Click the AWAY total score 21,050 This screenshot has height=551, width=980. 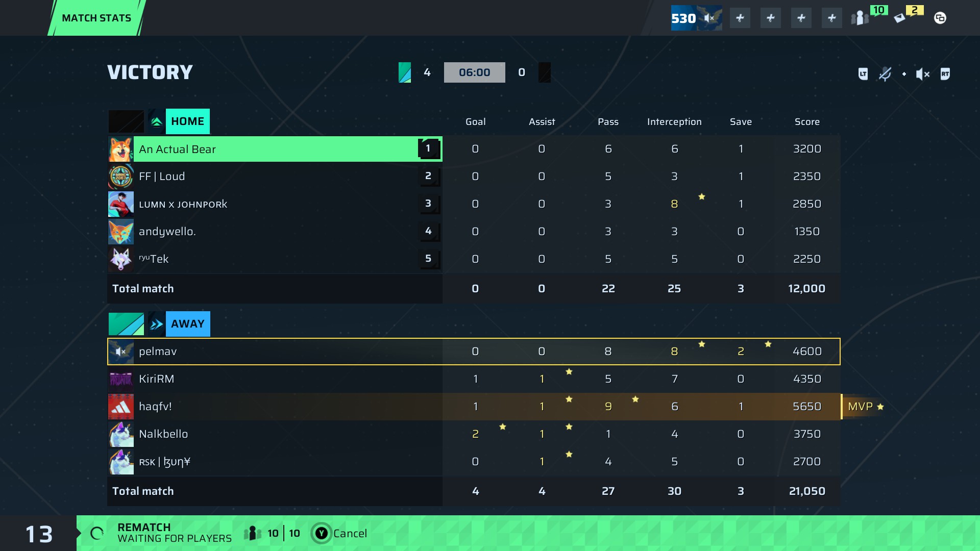pos(807,491)
